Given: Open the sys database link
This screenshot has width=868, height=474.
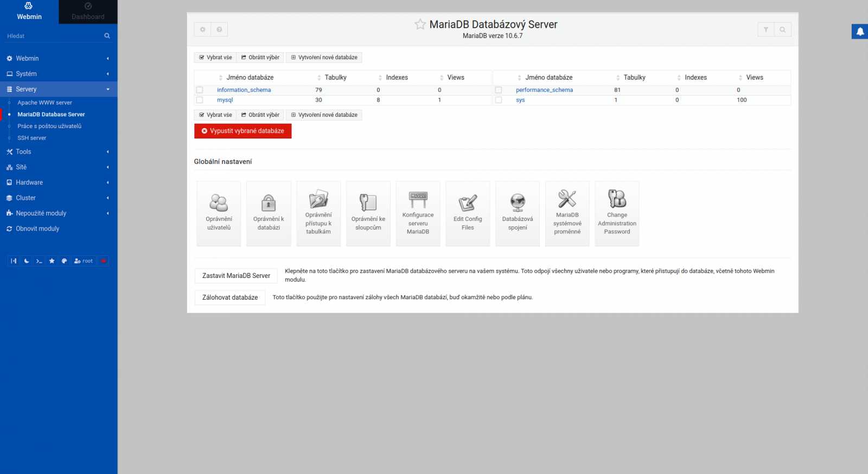Looking at the screenshot, I should [520, 100].
